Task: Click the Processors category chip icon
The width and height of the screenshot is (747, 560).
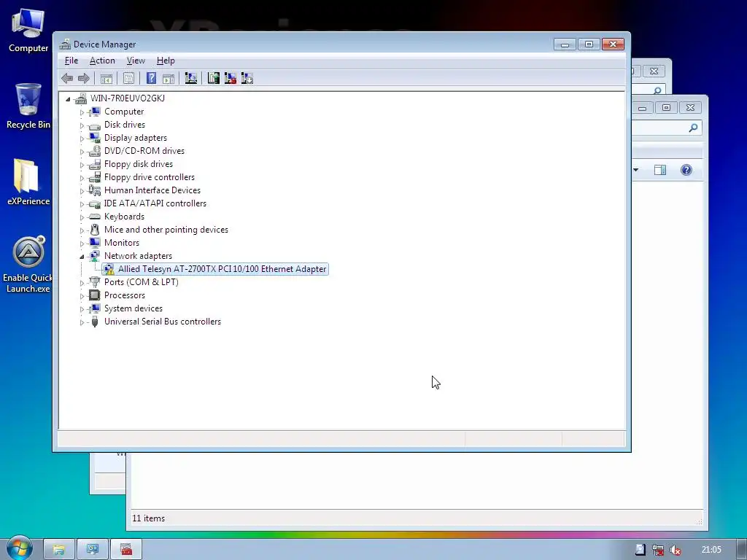Action: click(x=95, y=295)
